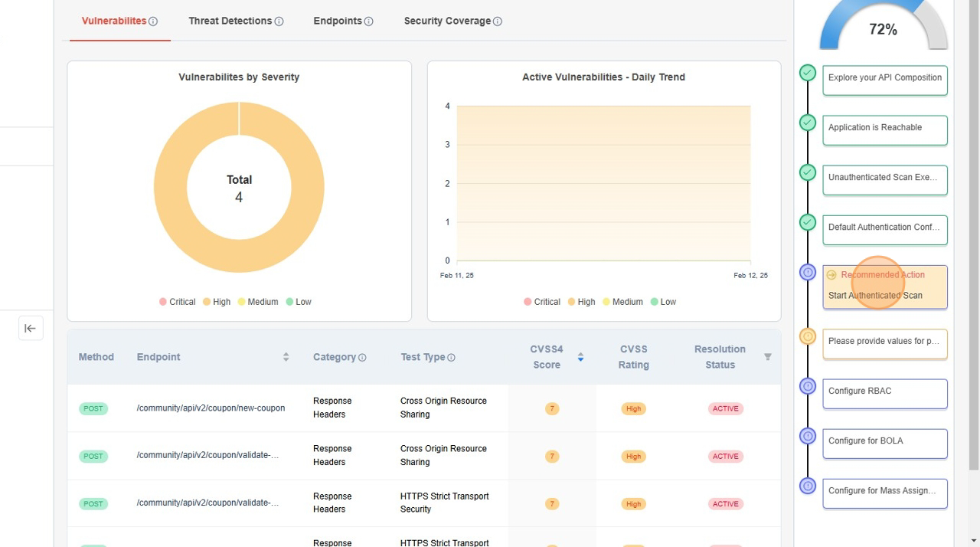Switch to the Threat Detections tab
This screenshot has width=980, height=547.
click(230, 21)
